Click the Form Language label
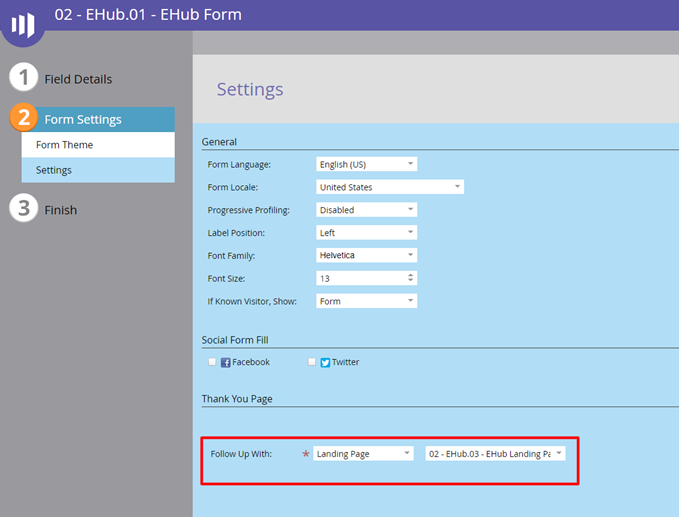679x517 pixels. pos(239,165)
